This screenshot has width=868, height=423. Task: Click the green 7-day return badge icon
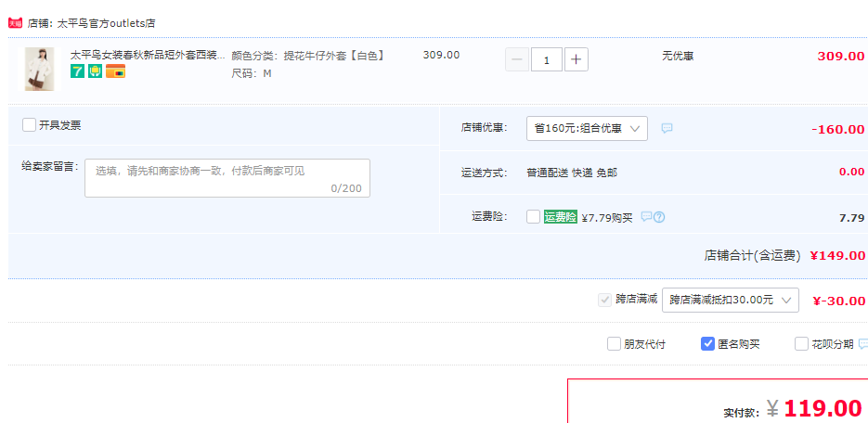(77, 70)
